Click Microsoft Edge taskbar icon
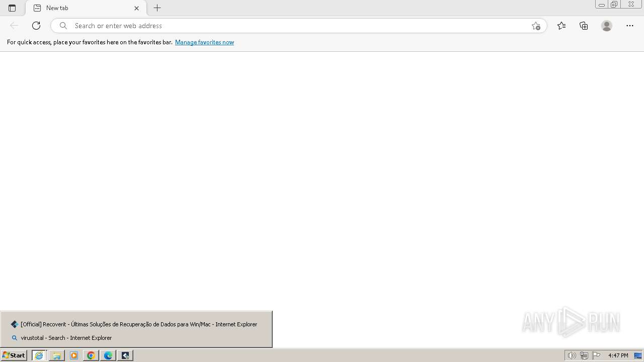The height and width of the screenshot is (362, 644). click(108, 355)
